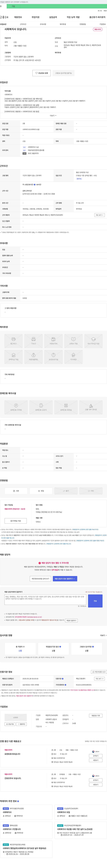The width and height of the screenshot is (107, 868).
Task: Jump to the 기업정보 section tab
Action: click(x=103, y=24)
